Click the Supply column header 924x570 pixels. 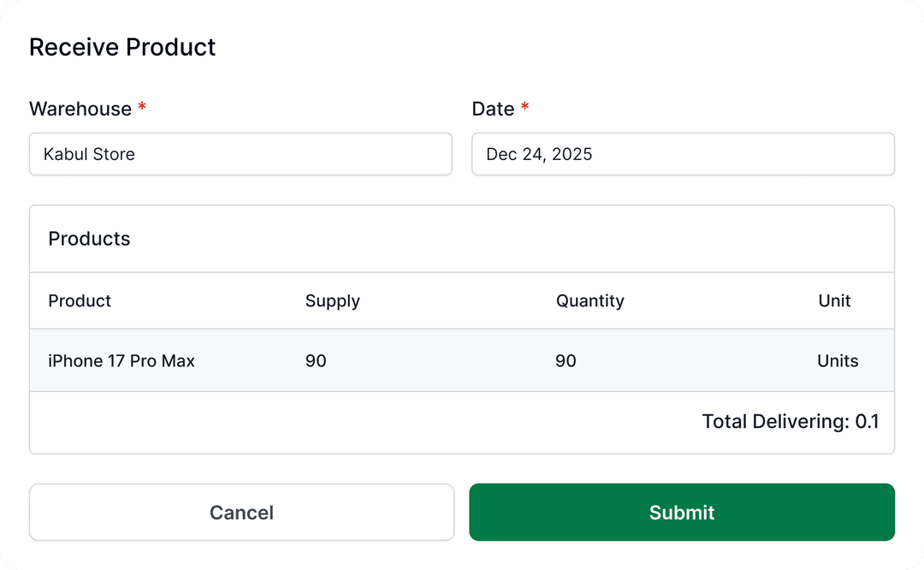click(332, 301)
